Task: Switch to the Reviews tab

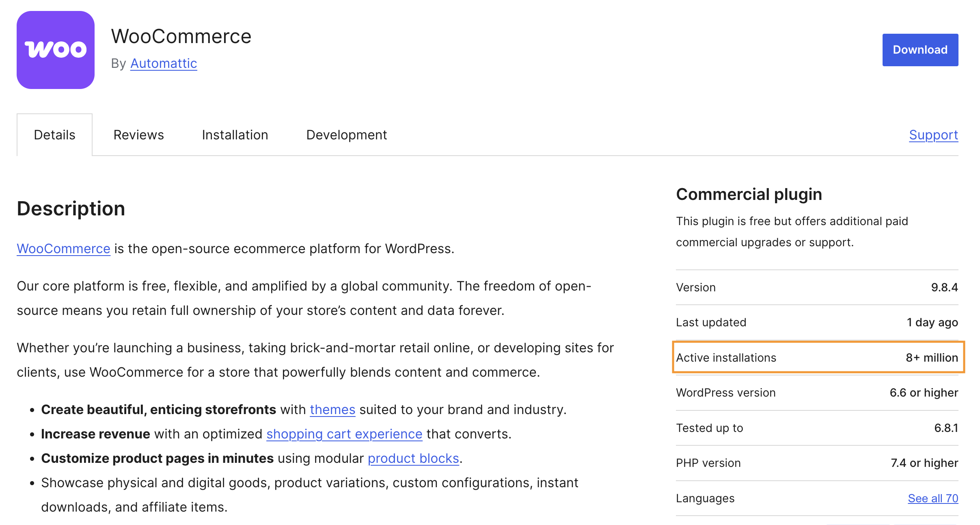Action: tap(138, 135)
